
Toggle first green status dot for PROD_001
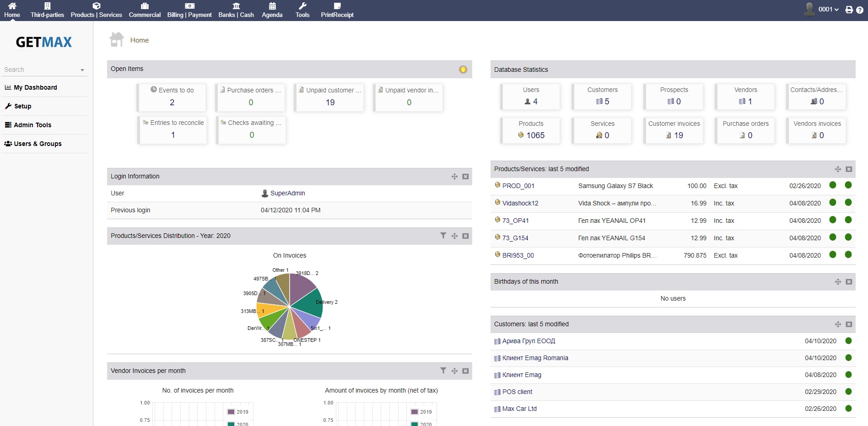point(833,185)
